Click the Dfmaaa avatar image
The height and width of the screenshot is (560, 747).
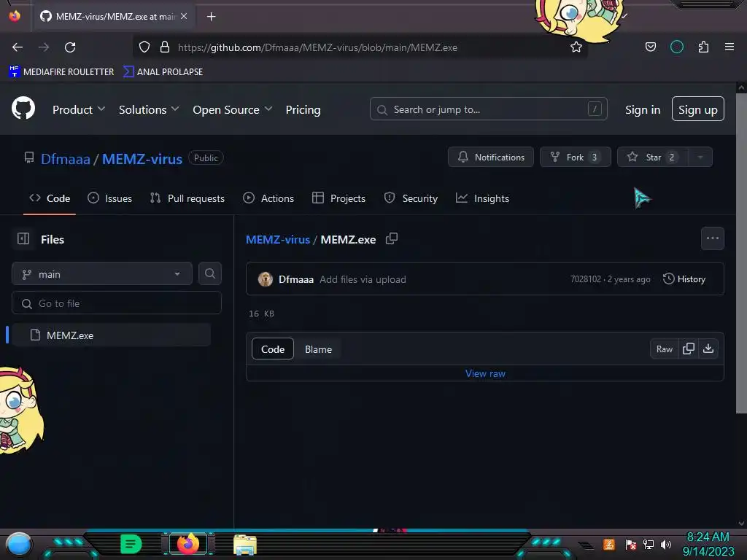pyautogui.click(x=266, y=279)
